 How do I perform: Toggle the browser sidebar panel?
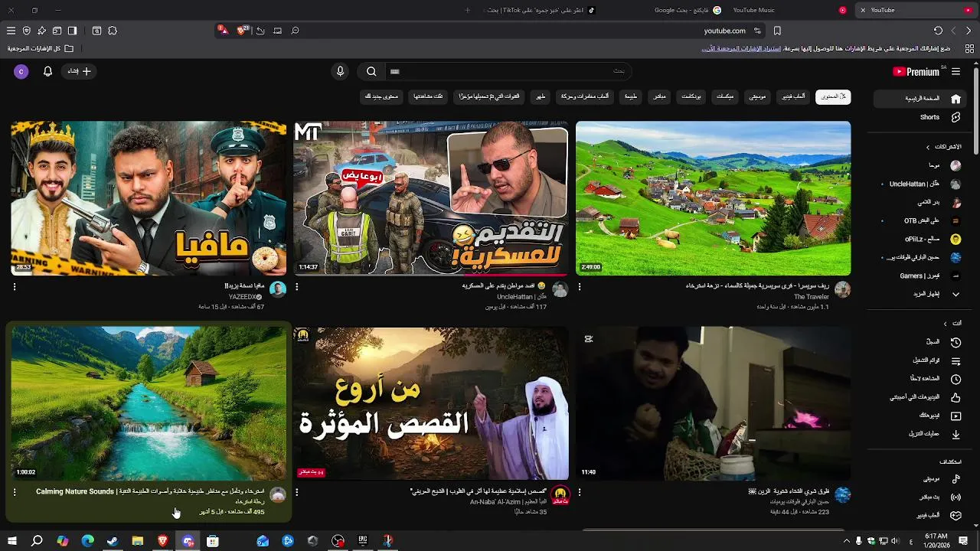click(x=72, y=31)
